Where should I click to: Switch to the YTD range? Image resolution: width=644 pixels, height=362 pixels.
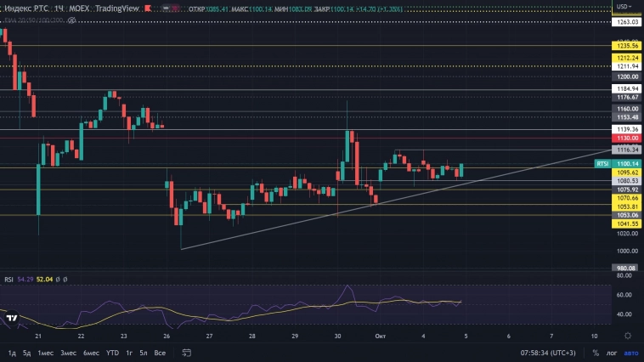111,353
